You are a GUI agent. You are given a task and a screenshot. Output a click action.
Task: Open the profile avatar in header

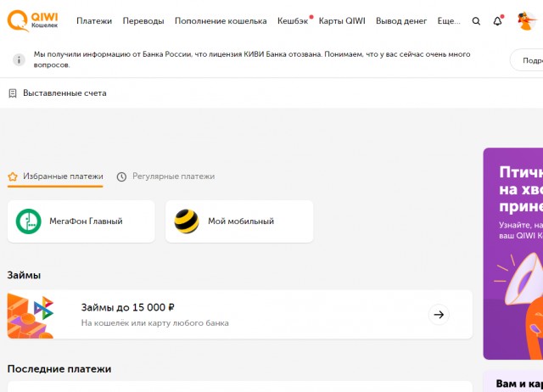tap(526, 21)
